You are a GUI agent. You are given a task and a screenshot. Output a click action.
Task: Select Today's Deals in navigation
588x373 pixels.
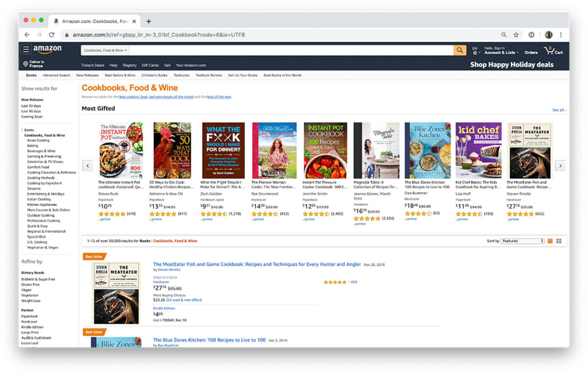[x=92, y=65]
